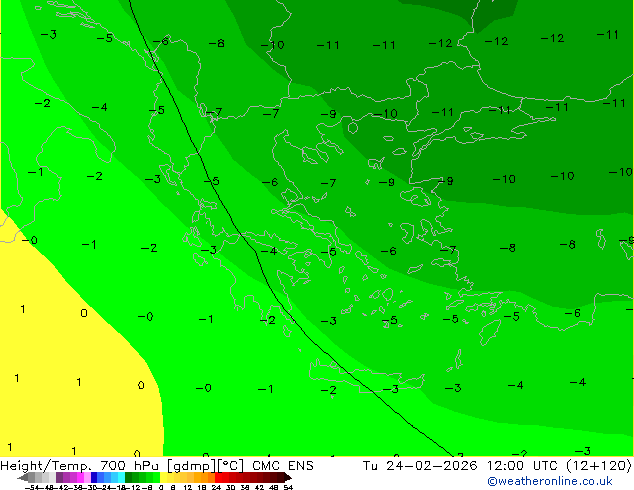Click the '(12+120)' forecast hour text
Image resolution: width=634 pixels, height=490 pixels.
click(x=599, y=466)
